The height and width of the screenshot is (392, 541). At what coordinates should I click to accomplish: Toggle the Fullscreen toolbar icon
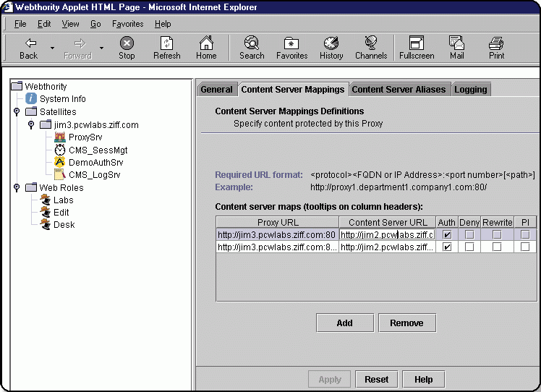click(417, 43)
